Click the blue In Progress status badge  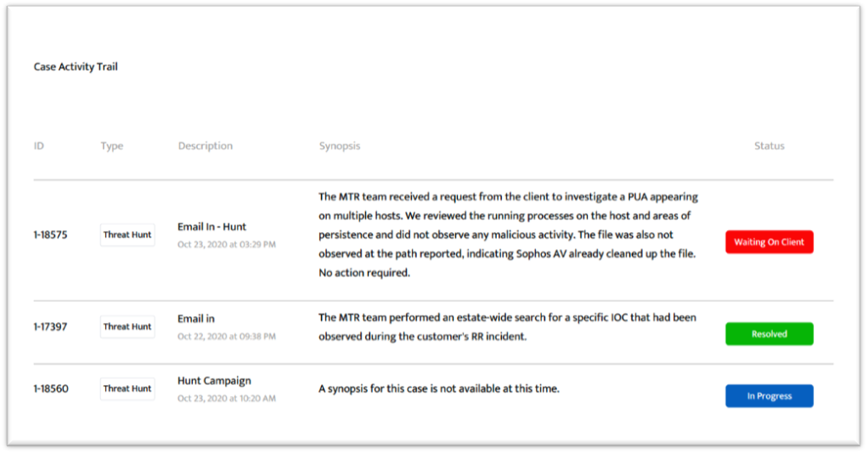coord(769,396)
